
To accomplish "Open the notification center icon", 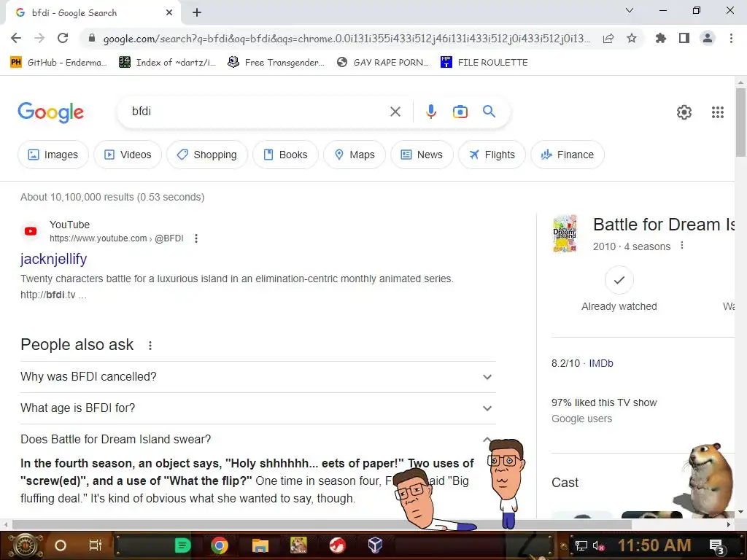I will [x=716, y=545].
